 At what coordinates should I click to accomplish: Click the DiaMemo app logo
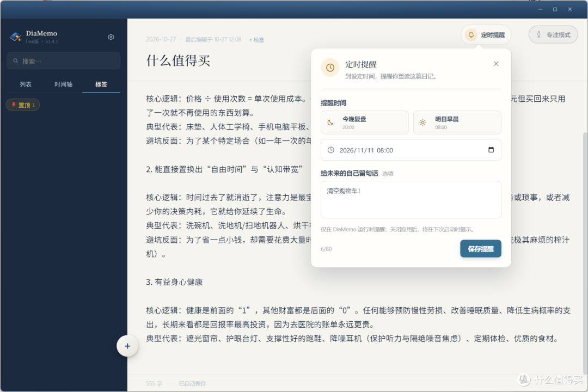[x=15, y=37]
